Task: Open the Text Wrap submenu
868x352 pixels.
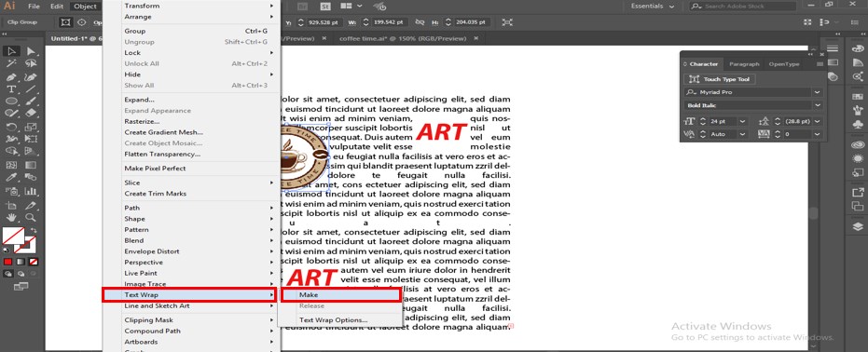Action: tap(189, 295)
